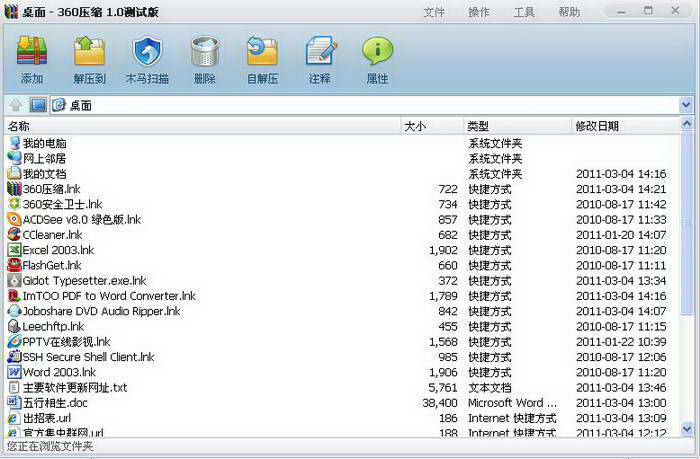Click the 自解压 self-extract icon

click(x=262, y=51)
